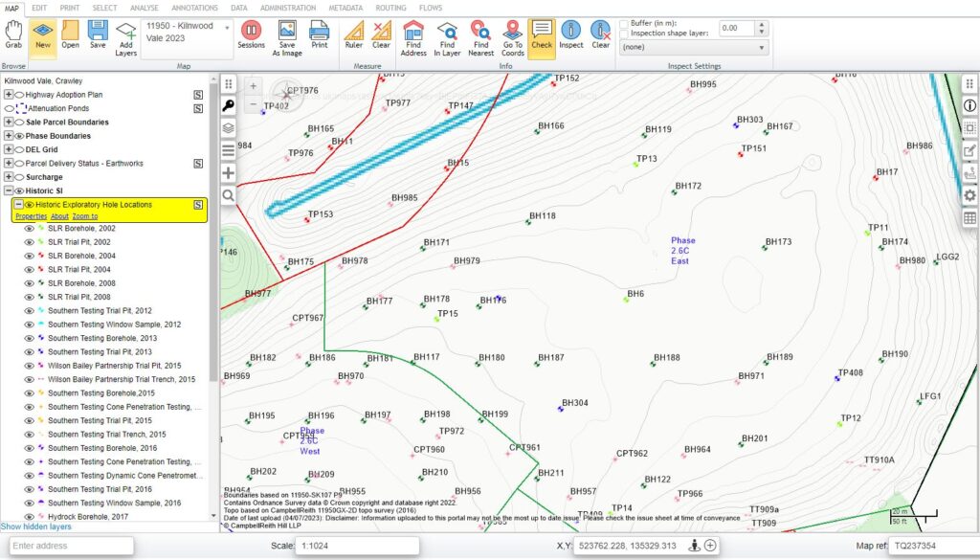Open Find Address tool
This screenshot has height=560, width=980.
pyautogui.click(x=413, y=38)
